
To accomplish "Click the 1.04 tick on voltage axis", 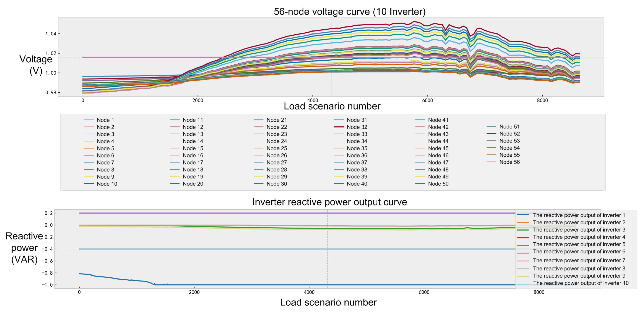I will click(x=51, y=34).
